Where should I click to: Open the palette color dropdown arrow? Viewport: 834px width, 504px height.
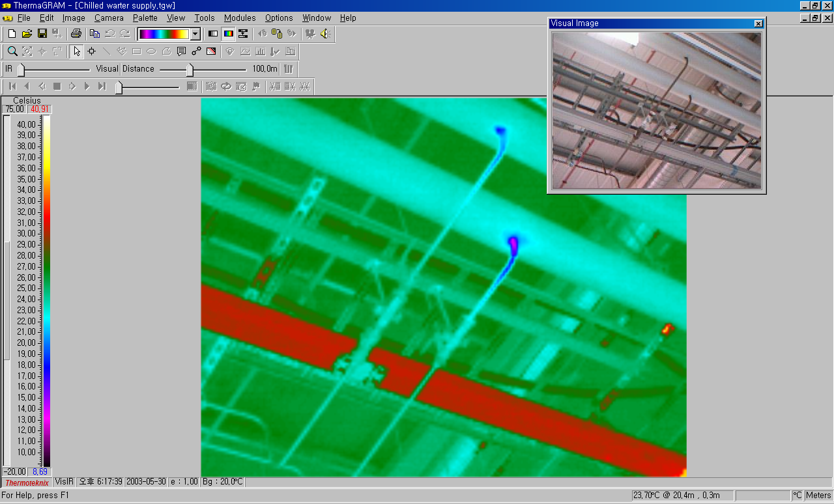tap(195, 34)
